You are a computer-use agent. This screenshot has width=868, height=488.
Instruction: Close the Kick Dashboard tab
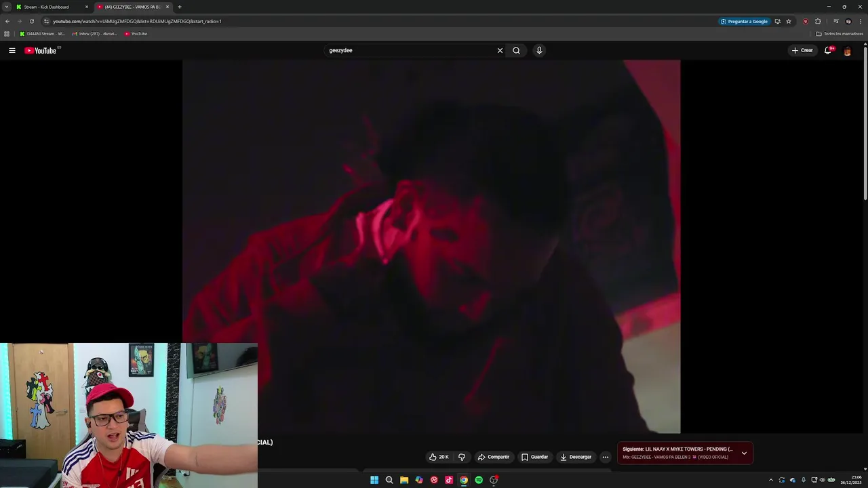click(x=86, y=7)
